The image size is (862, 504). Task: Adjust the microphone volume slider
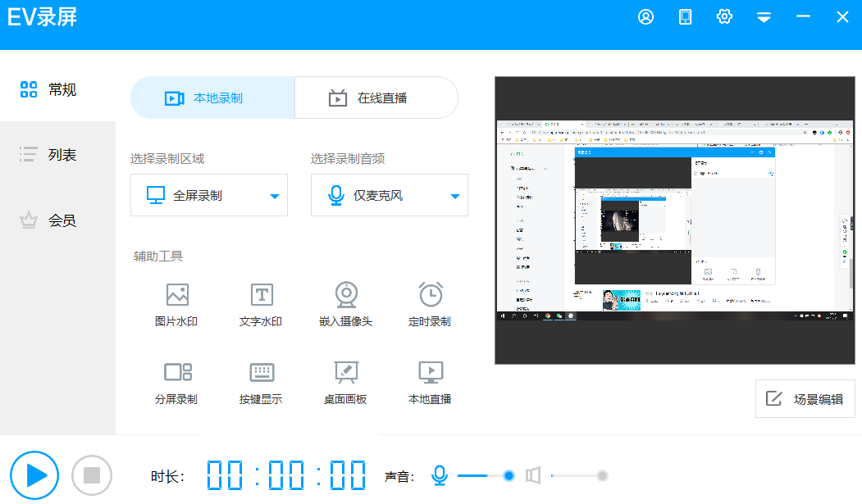point(486,475)
